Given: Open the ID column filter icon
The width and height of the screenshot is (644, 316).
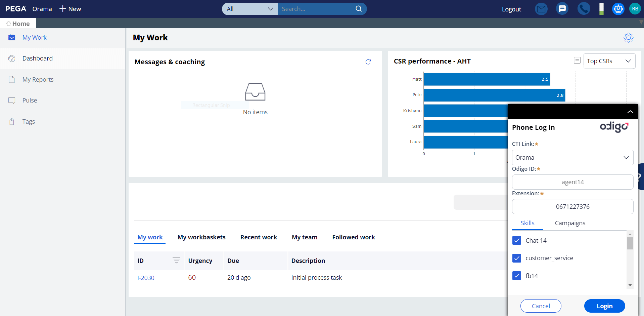Looking at the screenshot, I should coord(176,261).
